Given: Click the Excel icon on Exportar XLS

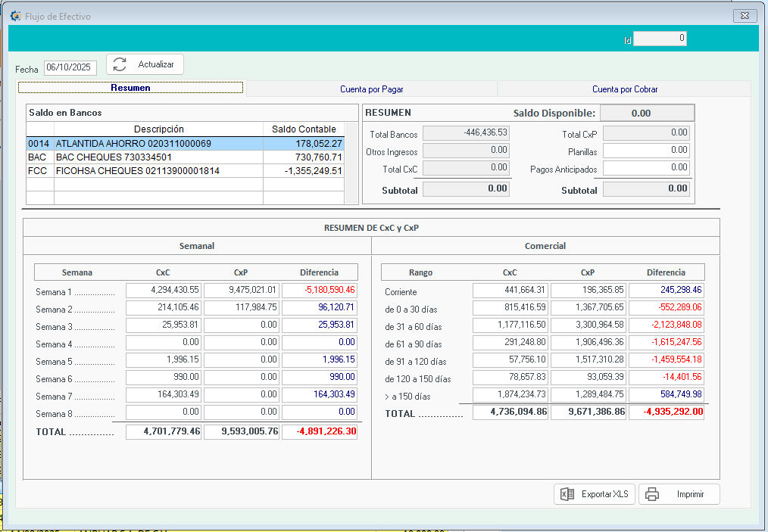Looking at the screenshot, I should coord(567,494).
